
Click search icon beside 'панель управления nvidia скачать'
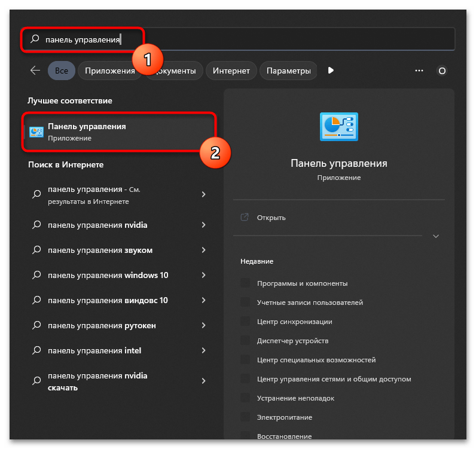36,381
